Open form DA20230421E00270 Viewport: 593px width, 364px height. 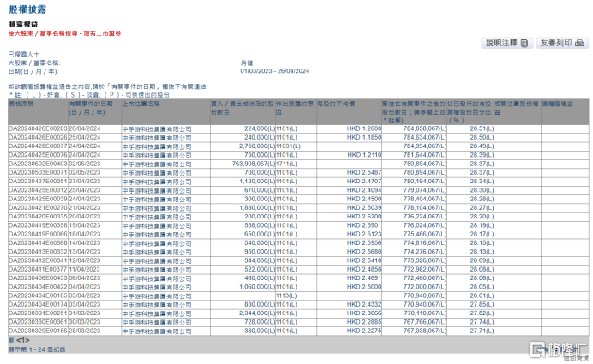click(38, 208)
